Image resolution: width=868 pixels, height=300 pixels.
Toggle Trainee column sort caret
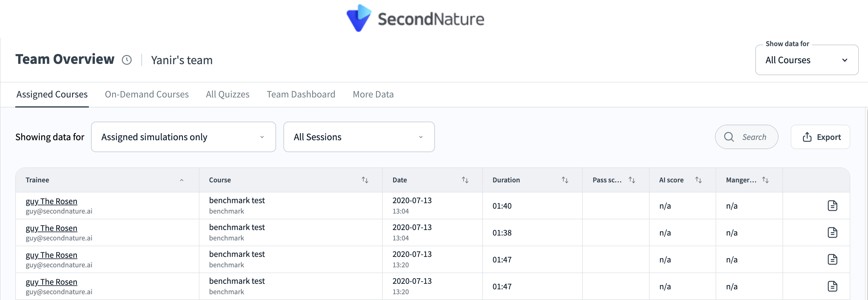182,180
